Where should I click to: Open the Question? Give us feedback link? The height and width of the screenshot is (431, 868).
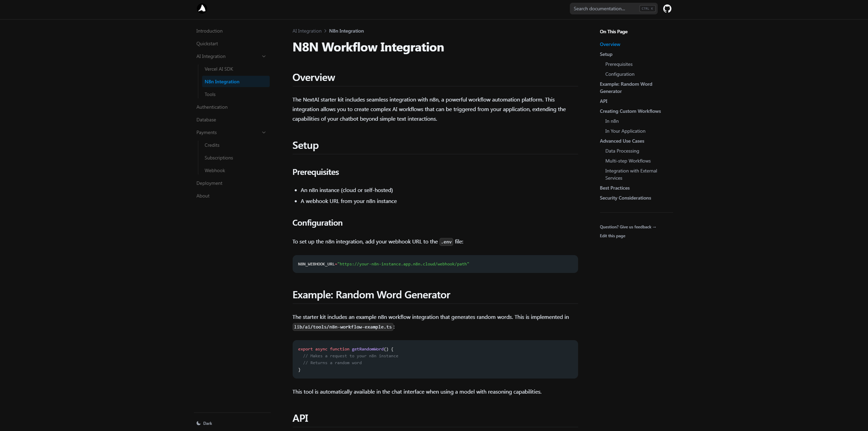pos(627,227)
